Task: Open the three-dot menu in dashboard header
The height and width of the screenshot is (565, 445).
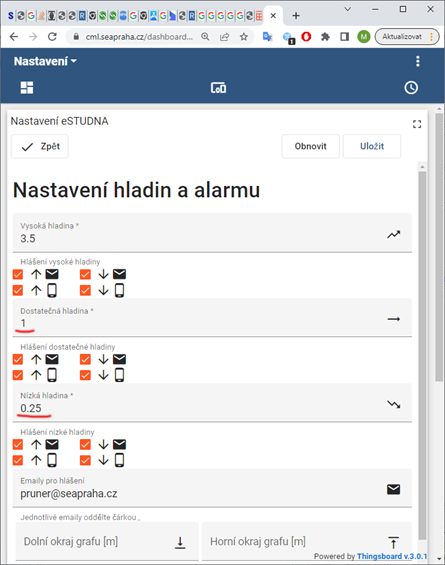Action: (418, 61)
